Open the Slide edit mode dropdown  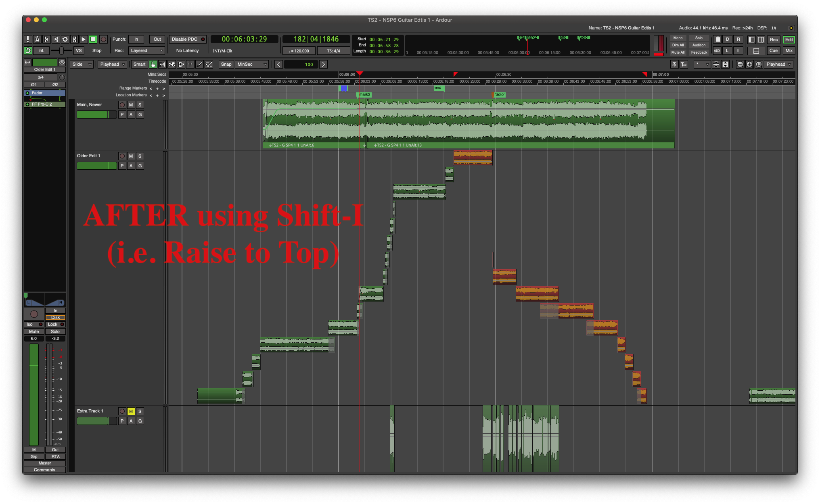82,65
